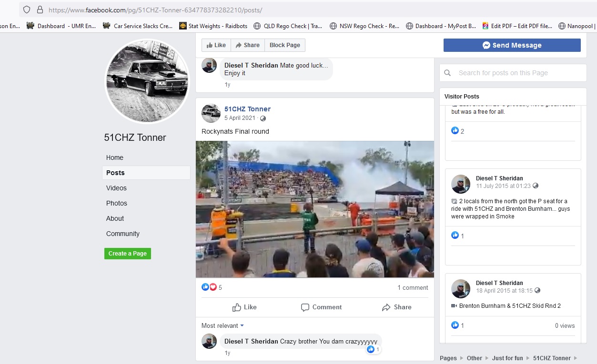Click globe icon next to 18 April 2015
The width and height of the screenshot is (597, 364).
tap(537, 290)
